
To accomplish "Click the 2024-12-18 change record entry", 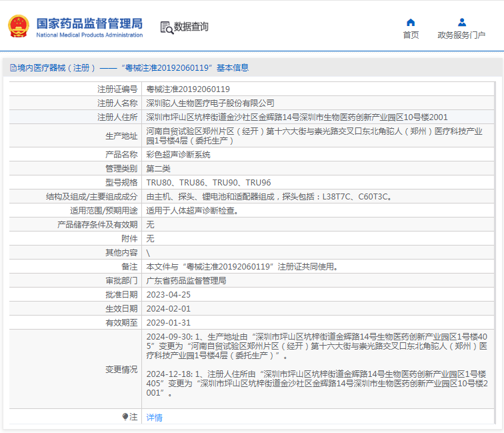I will click(x=317, y=384).
